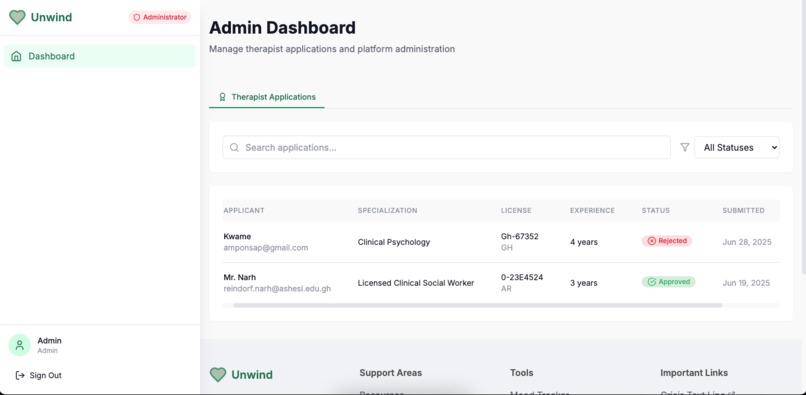Click the magnifier icon in search box
This screenshot has width=806, height=395.
234,148
